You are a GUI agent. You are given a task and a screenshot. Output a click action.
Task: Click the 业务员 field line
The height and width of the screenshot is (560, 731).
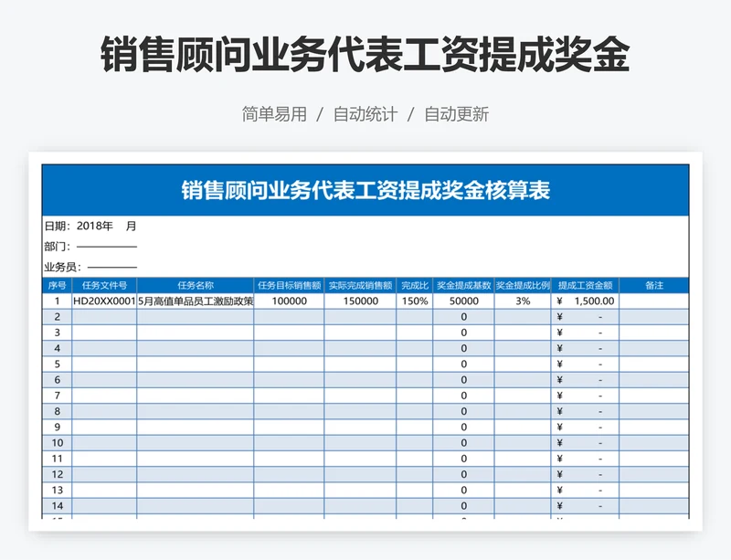[112, 268]
